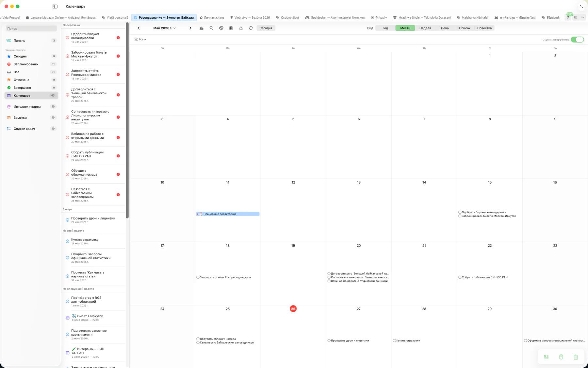Click overdue alert on 'Собрать публикации ЛИН СО РАН'
This screenshot has width=588, height=368.
click(118, 156)
